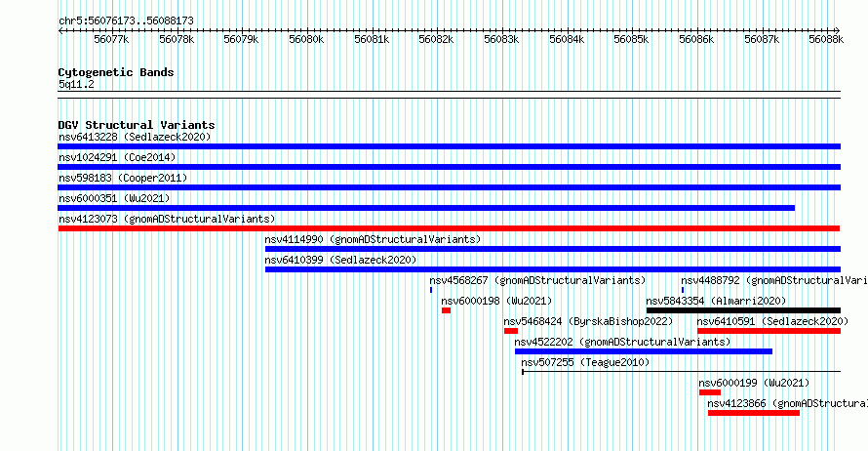Select the black bar under nsv5843354

(x=743, y=310)
